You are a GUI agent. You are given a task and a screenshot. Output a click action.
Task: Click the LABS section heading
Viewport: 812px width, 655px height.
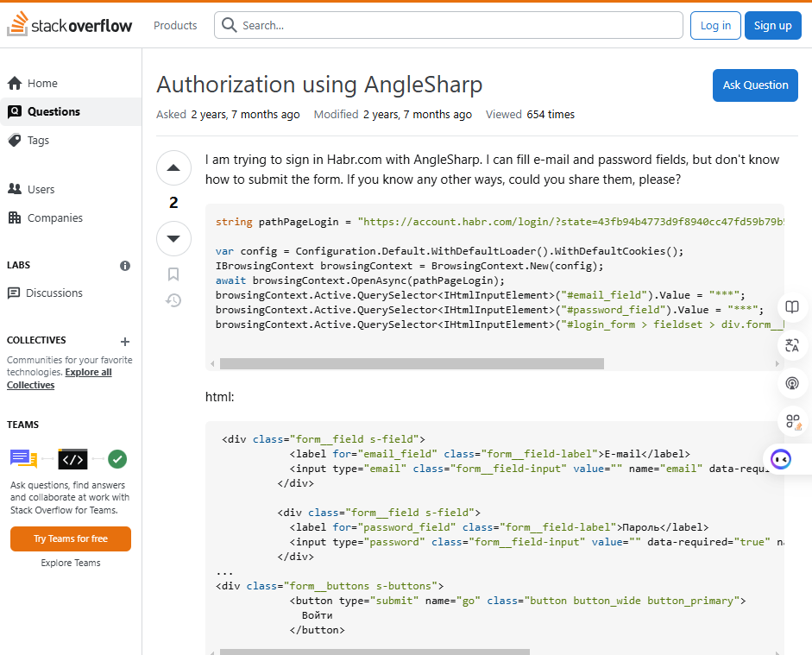click(19, 265)
